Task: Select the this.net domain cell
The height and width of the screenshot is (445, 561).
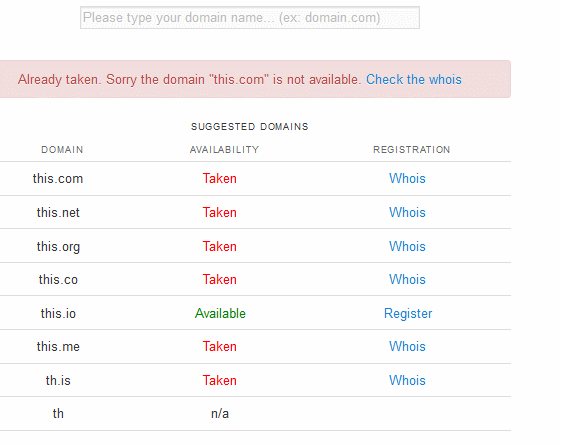Action: point(58,212)
